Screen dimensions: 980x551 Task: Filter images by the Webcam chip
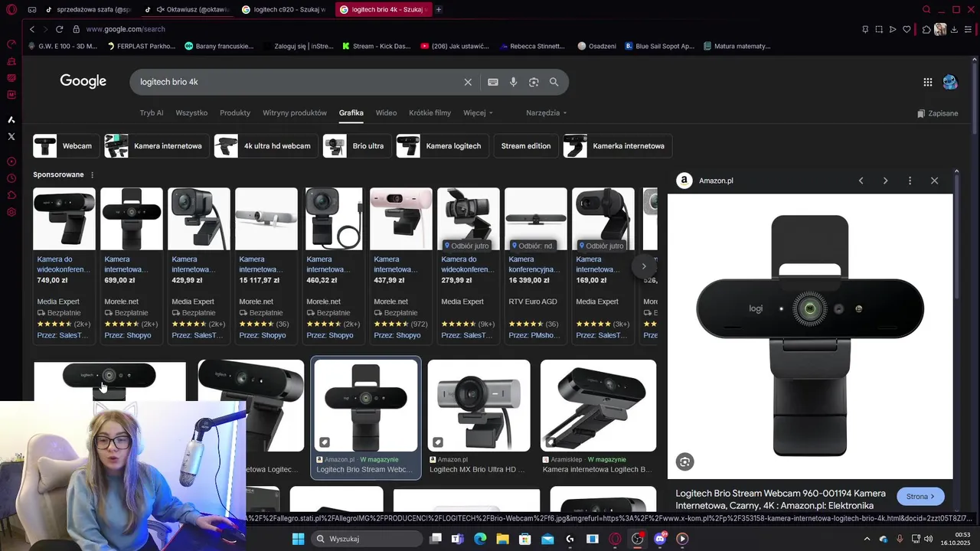[65, 146]
